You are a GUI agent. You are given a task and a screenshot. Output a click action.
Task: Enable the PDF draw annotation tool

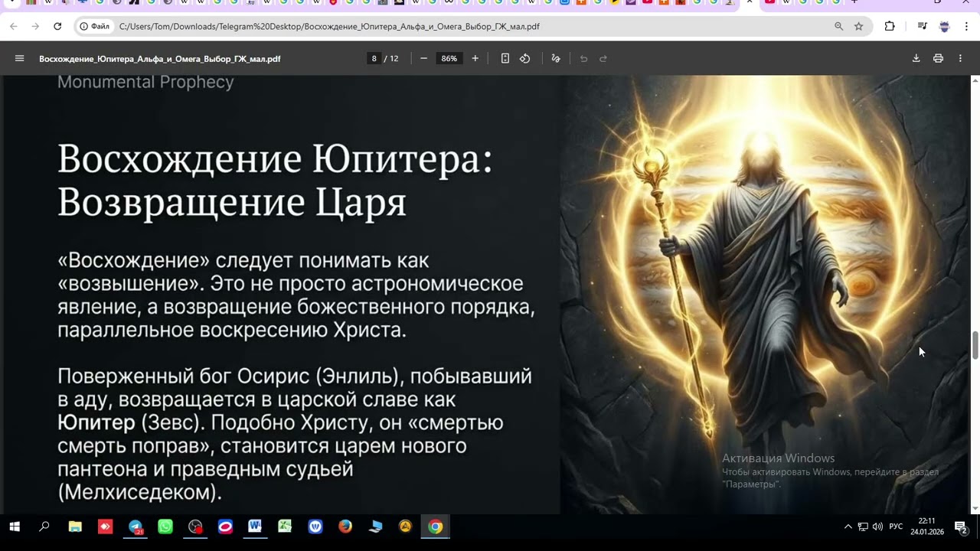(556, 58)
